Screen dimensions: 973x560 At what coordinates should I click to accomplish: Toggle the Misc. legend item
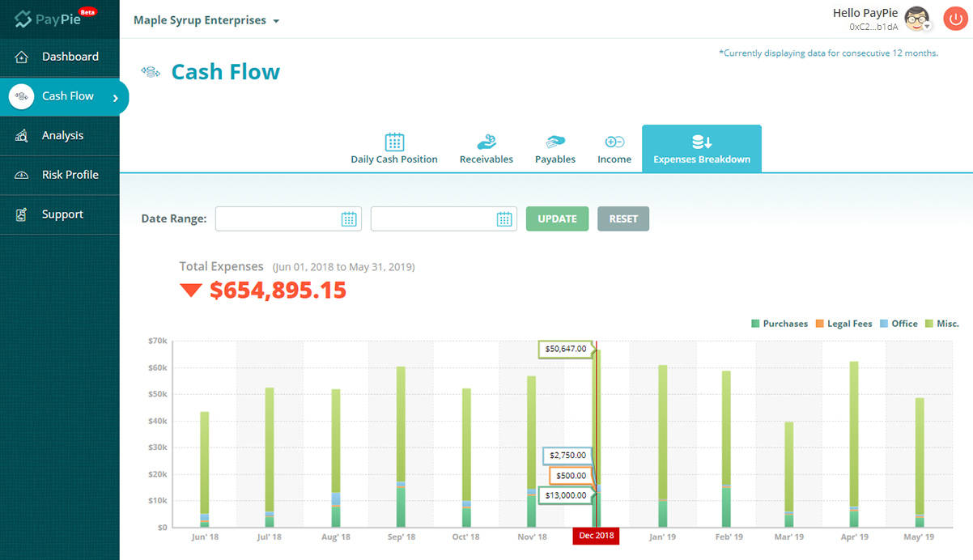click(942, 323)
